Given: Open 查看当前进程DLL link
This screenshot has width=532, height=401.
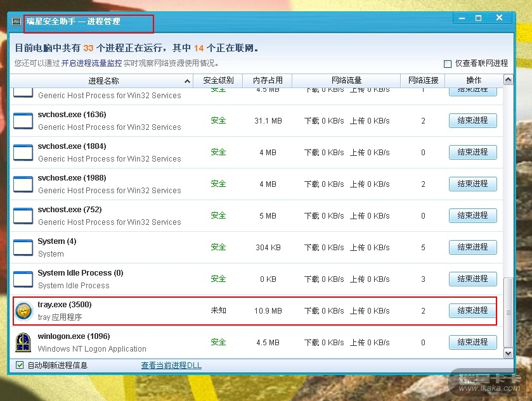Looking at the screenshot, I should 171,366.
